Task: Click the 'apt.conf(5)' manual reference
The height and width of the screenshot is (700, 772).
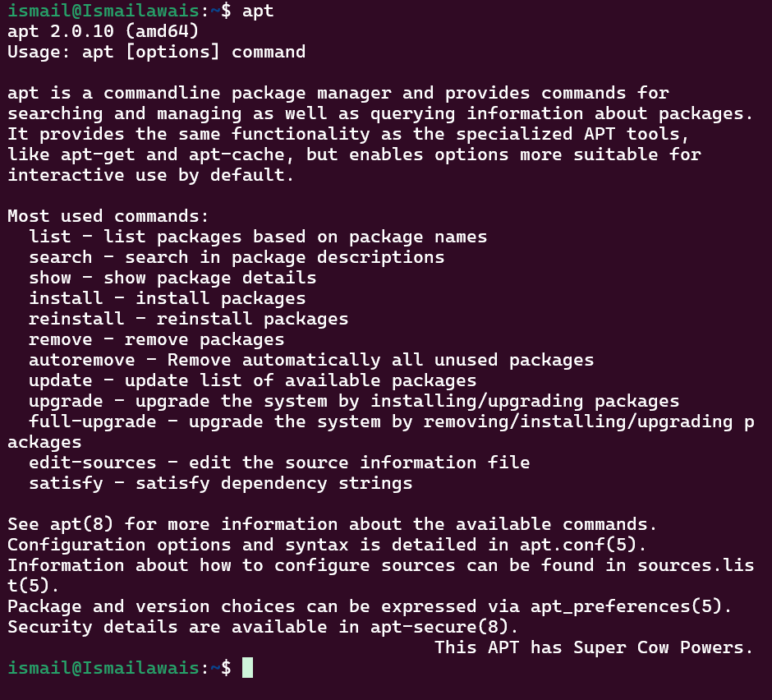Action: (x=579, y=545)
